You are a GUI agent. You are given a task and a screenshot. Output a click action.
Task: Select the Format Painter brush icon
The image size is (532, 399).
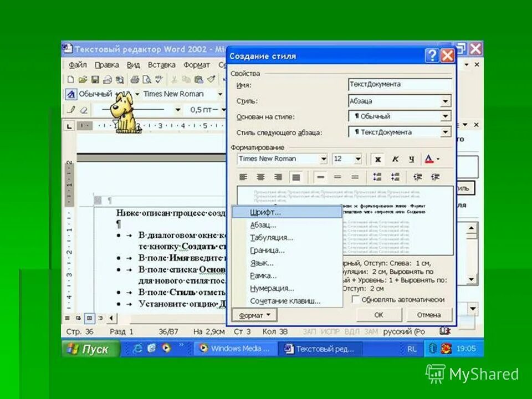(211, 79)
